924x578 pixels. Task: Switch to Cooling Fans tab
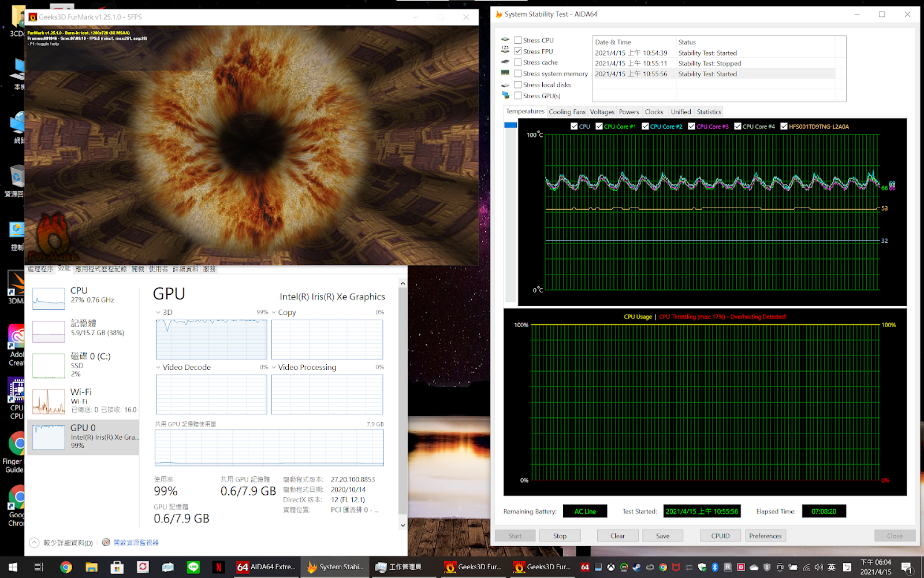567,112
